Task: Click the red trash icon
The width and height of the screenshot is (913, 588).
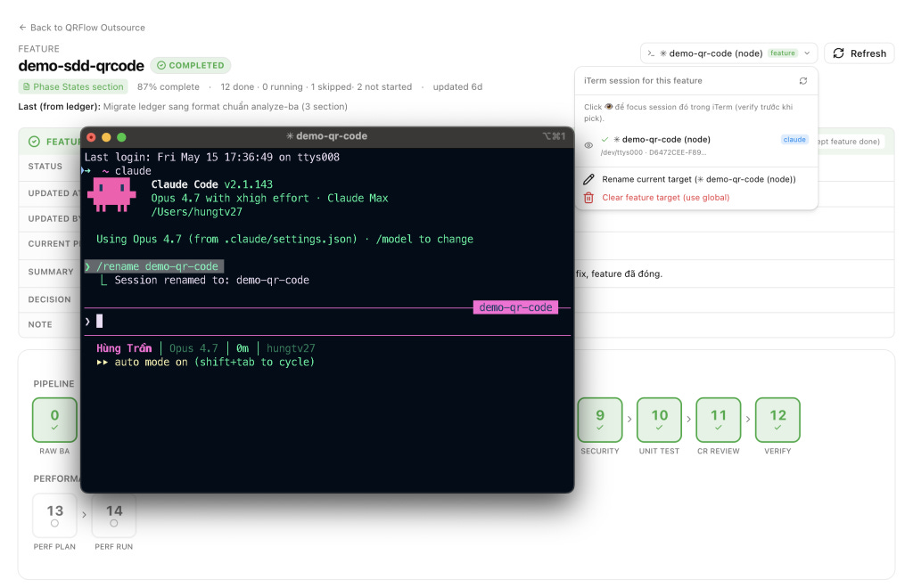Action: (x=588, y=198)
